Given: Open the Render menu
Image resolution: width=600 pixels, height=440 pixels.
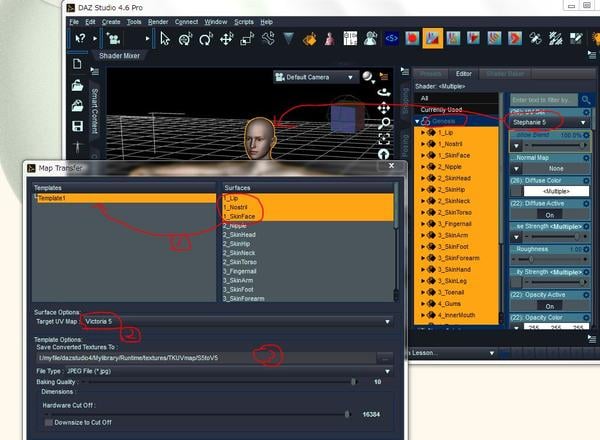Looking at the screenshot, I should point(158,22).
